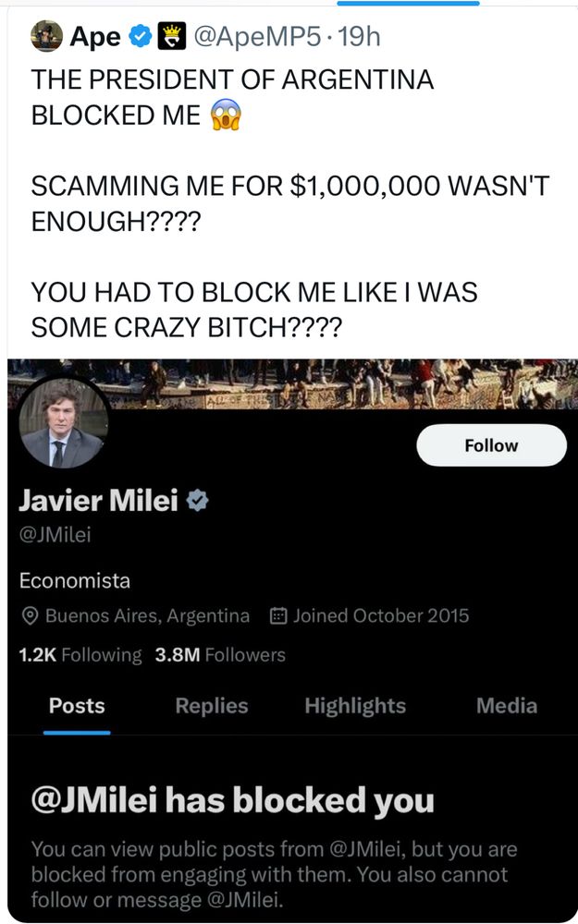Click the '@JMilei has blocked you' heading

232,799
